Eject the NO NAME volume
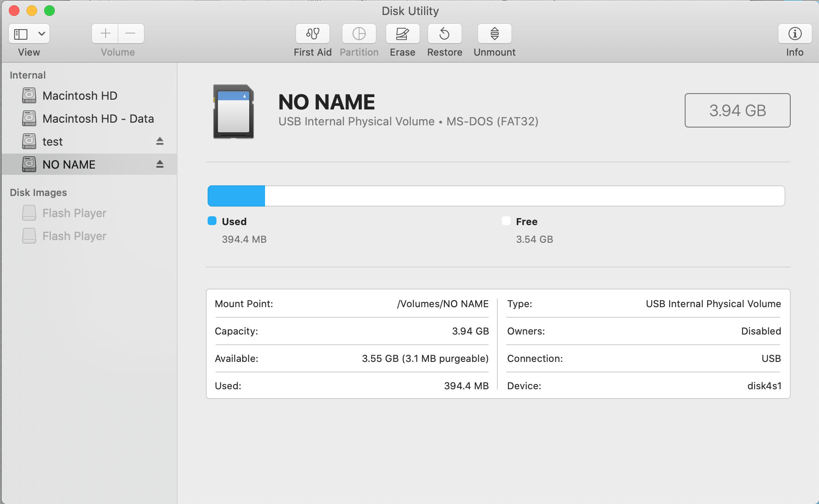The width and height of the screenshot is (819, 504). [160, 164]
